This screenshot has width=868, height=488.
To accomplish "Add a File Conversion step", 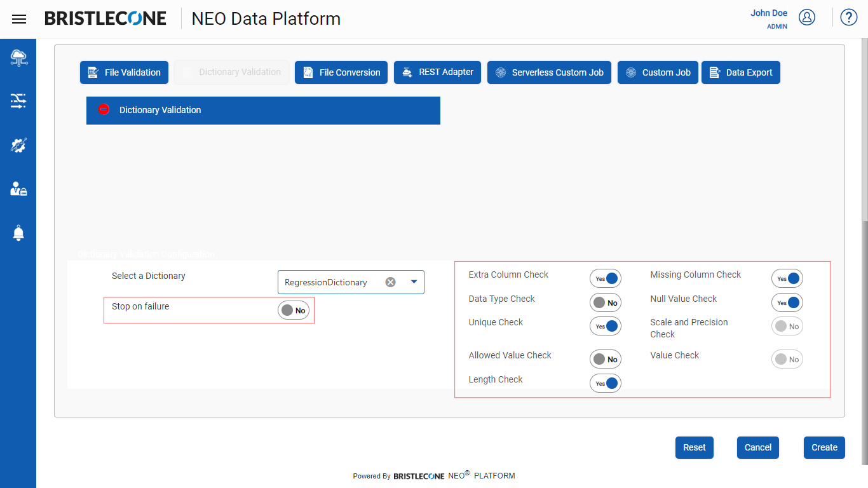I will pyautogui.click(x=341, y=72).
